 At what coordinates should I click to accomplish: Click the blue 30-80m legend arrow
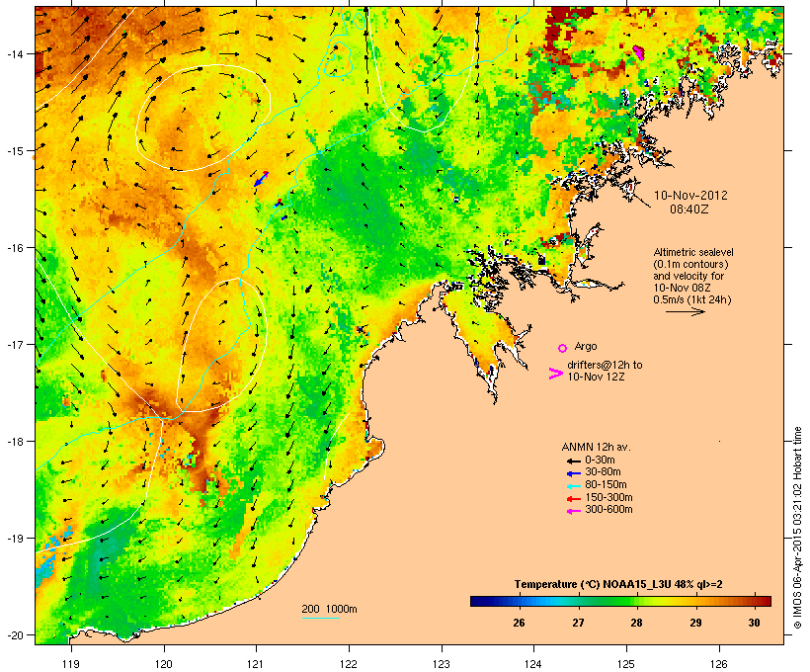[573, 473]
